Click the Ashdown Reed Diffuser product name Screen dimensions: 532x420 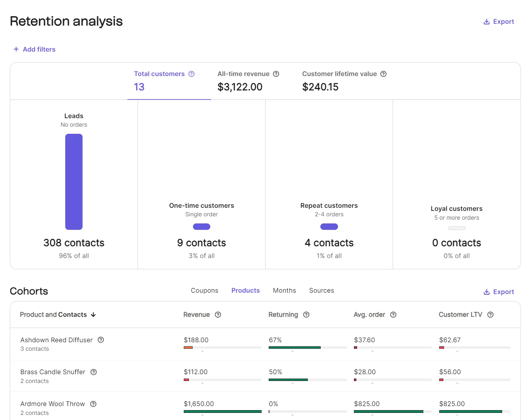coord(56,340)
